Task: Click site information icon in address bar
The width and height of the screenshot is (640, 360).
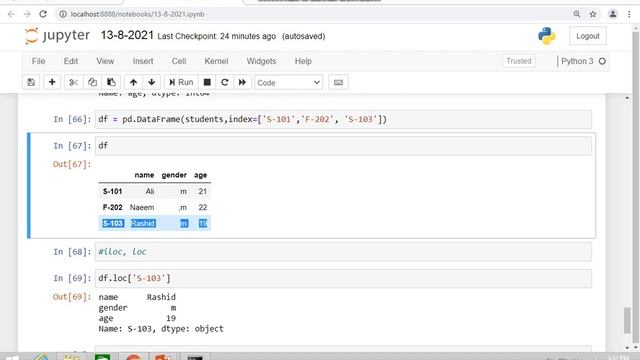Action: (x=62, y=14)
